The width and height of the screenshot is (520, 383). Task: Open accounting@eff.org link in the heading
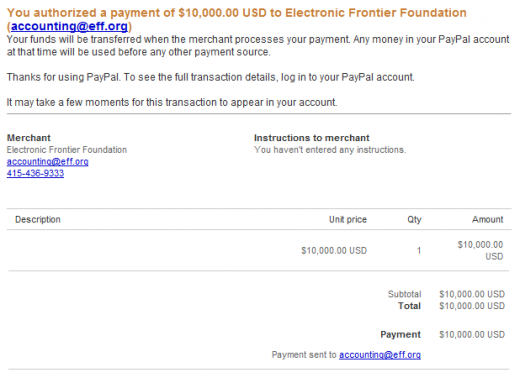pyautogui.click(x=69, y=26)
